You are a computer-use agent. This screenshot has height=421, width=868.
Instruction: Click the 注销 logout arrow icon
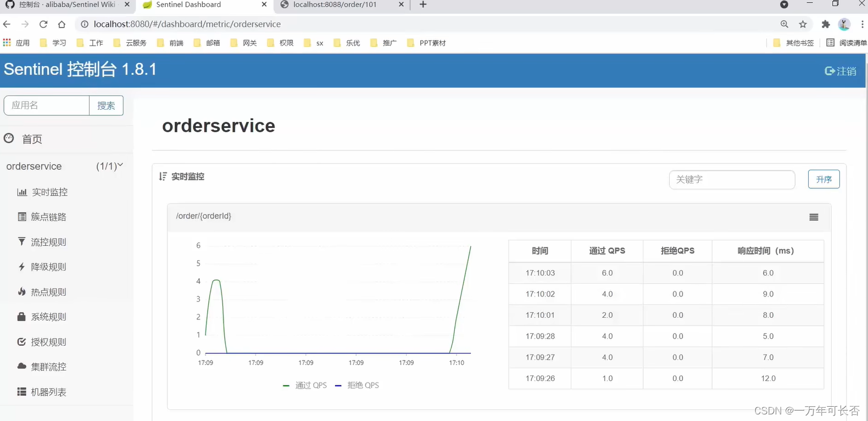(x=830, y=71)
